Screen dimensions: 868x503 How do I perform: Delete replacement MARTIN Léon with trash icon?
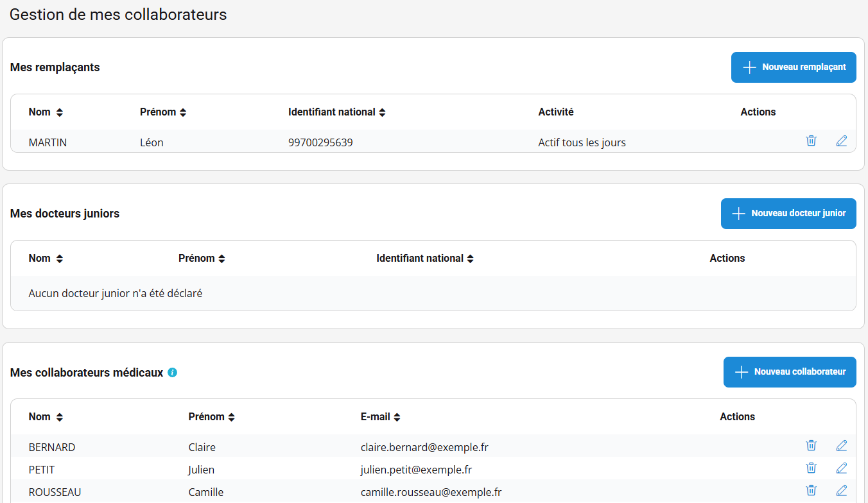(811, 141)
